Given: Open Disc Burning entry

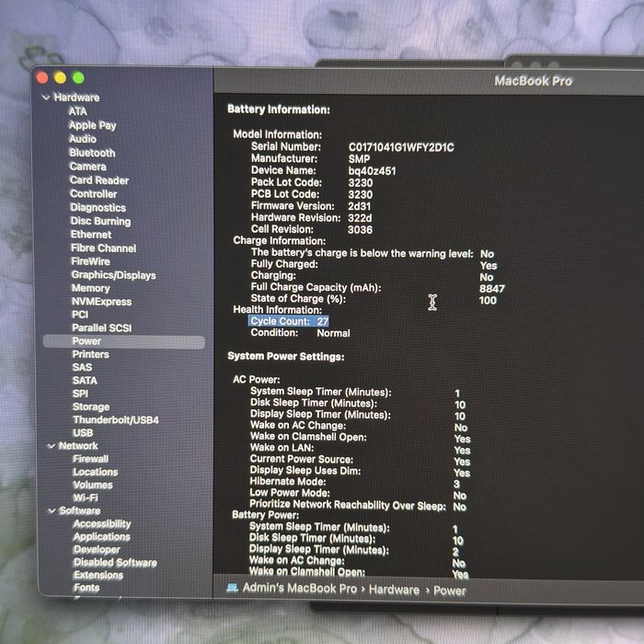Looking at the screenshot, I should click(x=100, y=221).
